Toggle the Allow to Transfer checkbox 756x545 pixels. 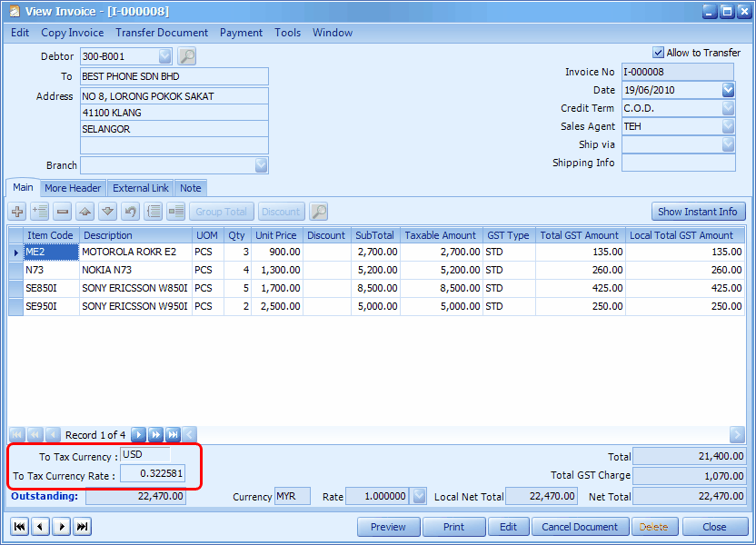(659, 53)
